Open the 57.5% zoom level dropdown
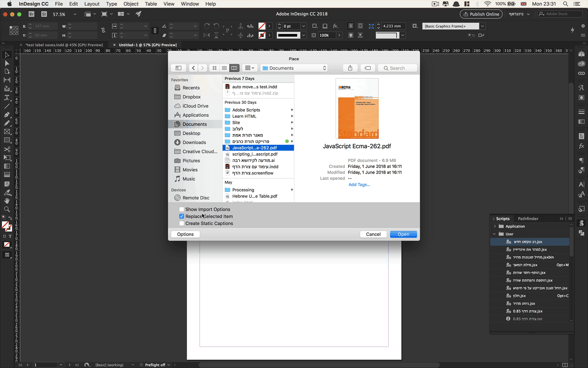 [x=75, y=14]
